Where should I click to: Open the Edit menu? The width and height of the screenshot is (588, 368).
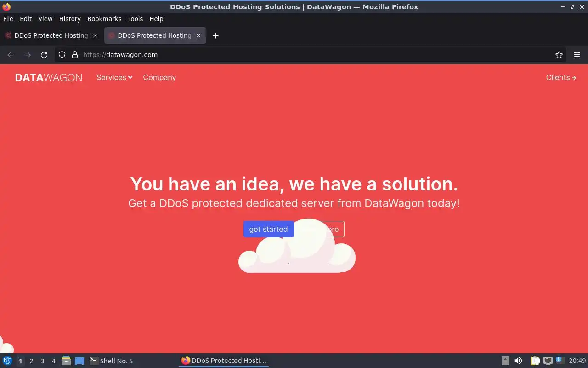pos(26,19)
